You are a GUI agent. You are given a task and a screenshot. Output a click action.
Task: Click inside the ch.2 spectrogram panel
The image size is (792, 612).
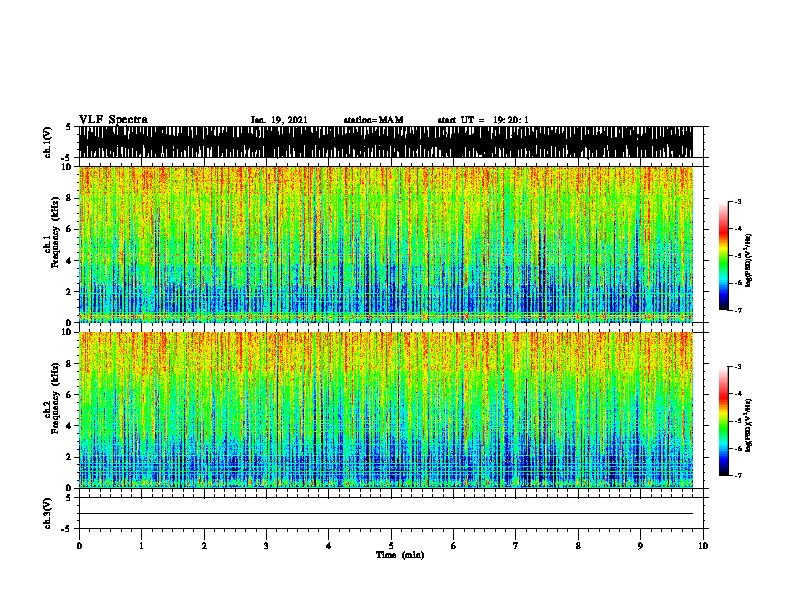click(386, 410)
